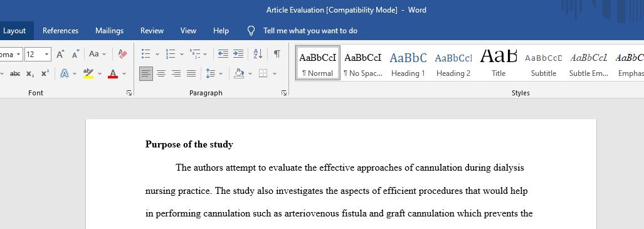Expand the line spacing options dropdown
644x229 pixels.
point(221,73)
